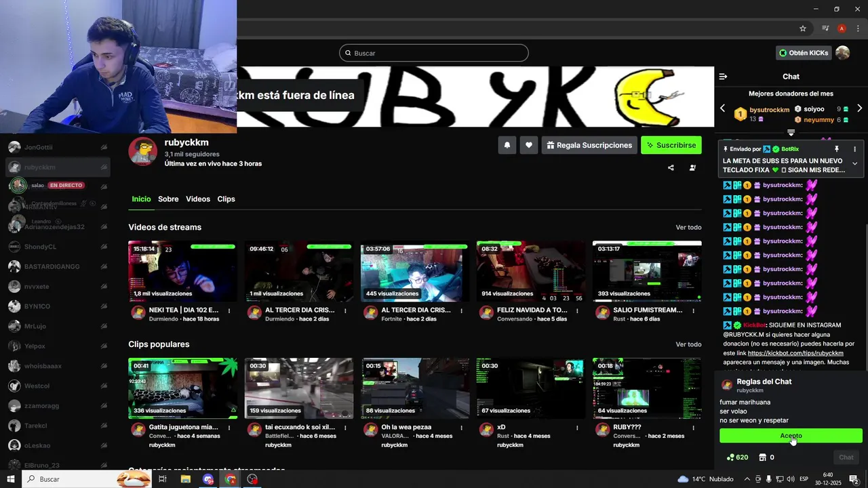Select whoisbaaax in the sidebar
868x488 pixels.
[58, 366]
